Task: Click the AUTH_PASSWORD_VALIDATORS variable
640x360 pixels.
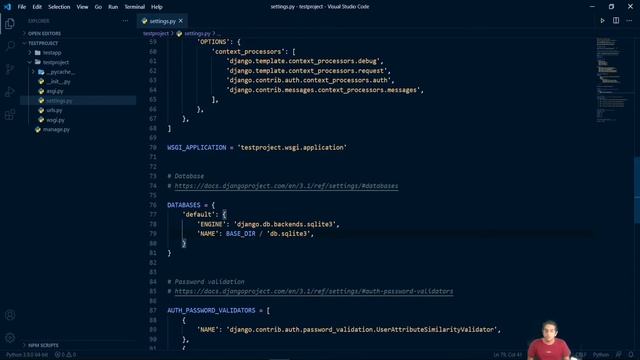Action: click(211, 311)
